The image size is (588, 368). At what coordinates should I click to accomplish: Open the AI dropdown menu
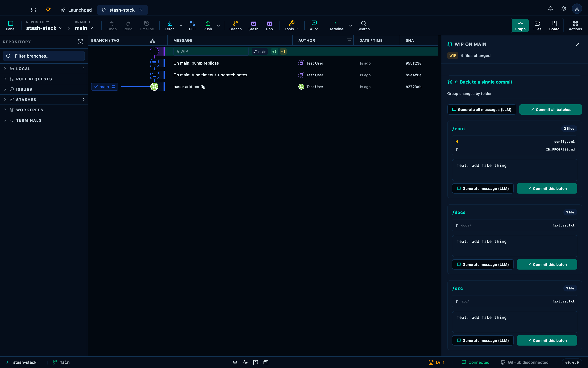pyautogui.click(x=314, y=26)
